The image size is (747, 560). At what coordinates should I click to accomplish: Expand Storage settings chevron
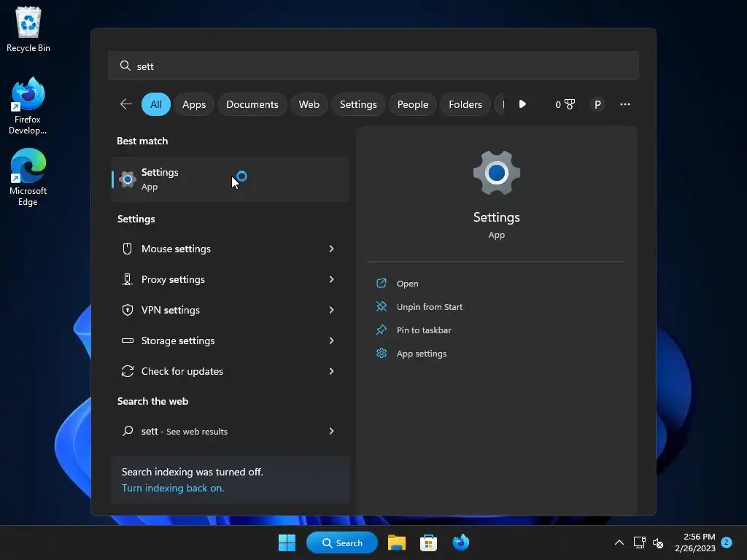(x=331, y=341)
